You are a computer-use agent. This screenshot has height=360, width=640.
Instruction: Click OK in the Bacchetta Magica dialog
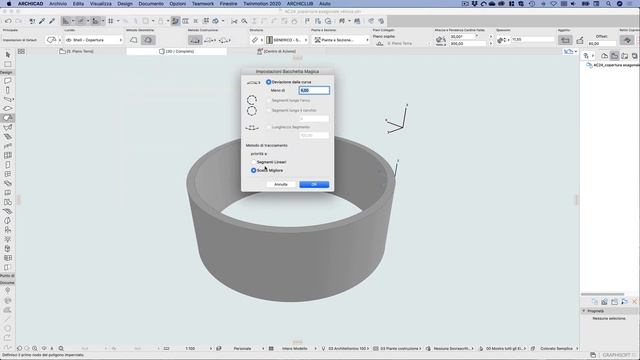pyautogui.click(x=314, y=184)
